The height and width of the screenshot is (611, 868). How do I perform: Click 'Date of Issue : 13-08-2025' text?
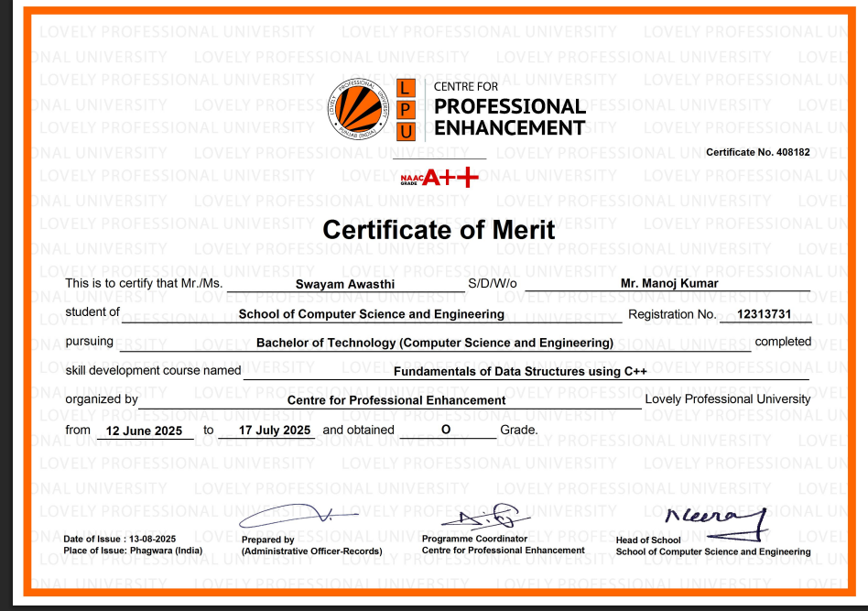tap(120, 539)
